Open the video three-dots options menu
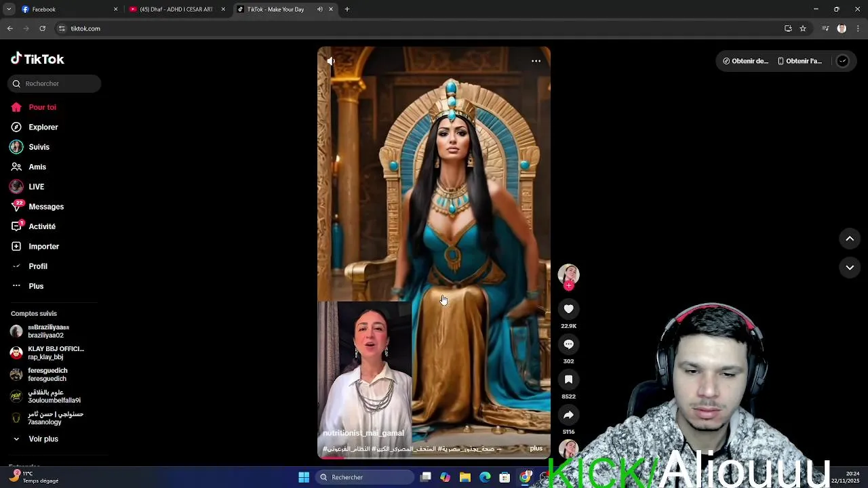The height and width of the screenshot is (488, 868). pyautogui.click(x=536, y=61)
